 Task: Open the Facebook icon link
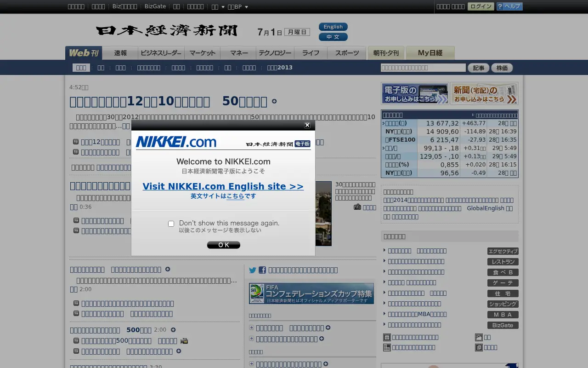262,270
